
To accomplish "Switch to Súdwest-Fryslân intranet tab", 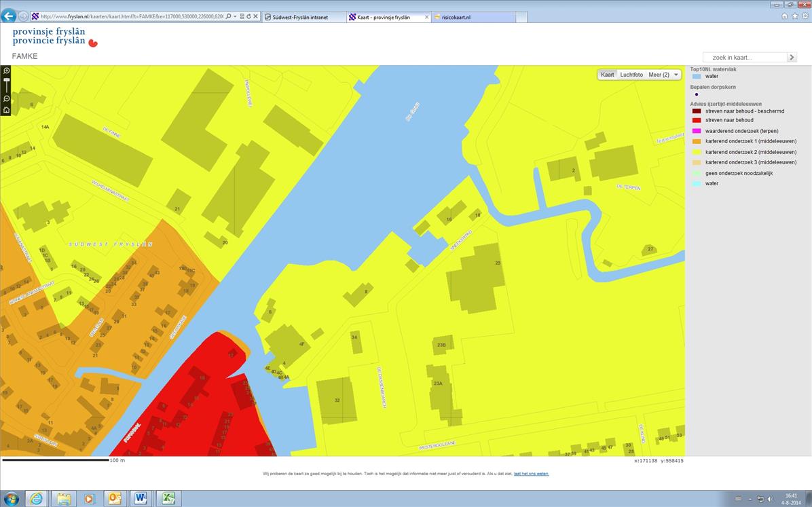I will tap(303, 17).
